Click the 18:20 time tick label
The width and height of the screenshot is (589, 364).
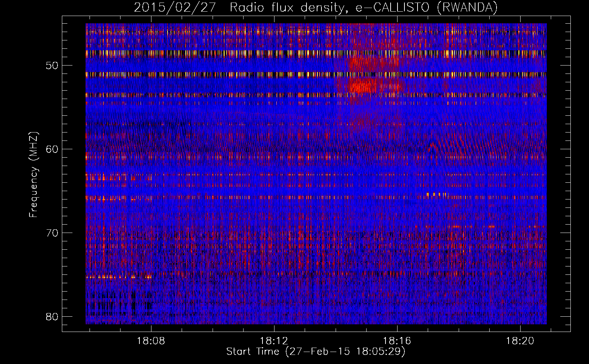[520, 341]
